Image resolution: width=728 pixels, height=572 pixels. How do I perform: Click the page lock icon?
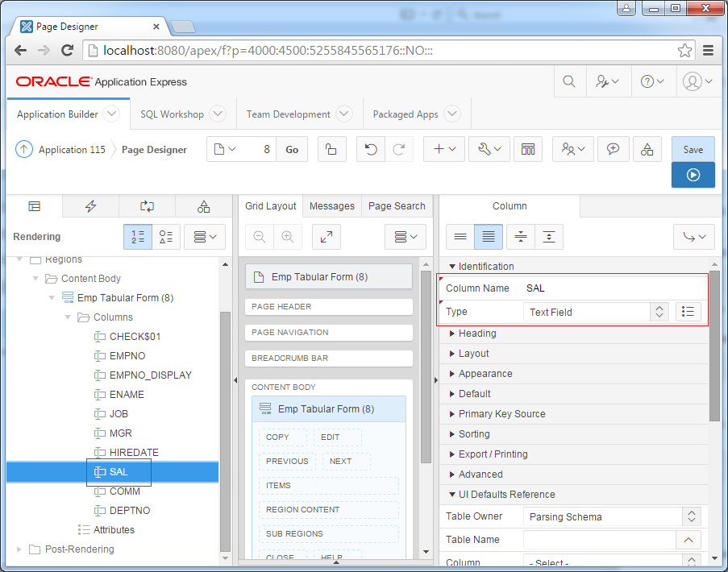[331, 149]
